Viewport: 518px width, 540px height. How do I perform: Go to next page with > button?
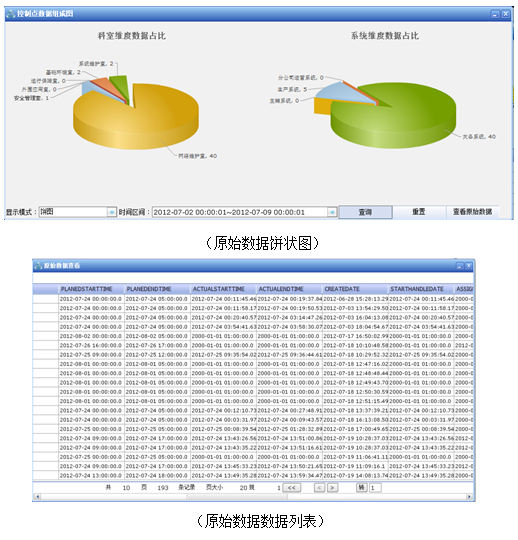332,488
